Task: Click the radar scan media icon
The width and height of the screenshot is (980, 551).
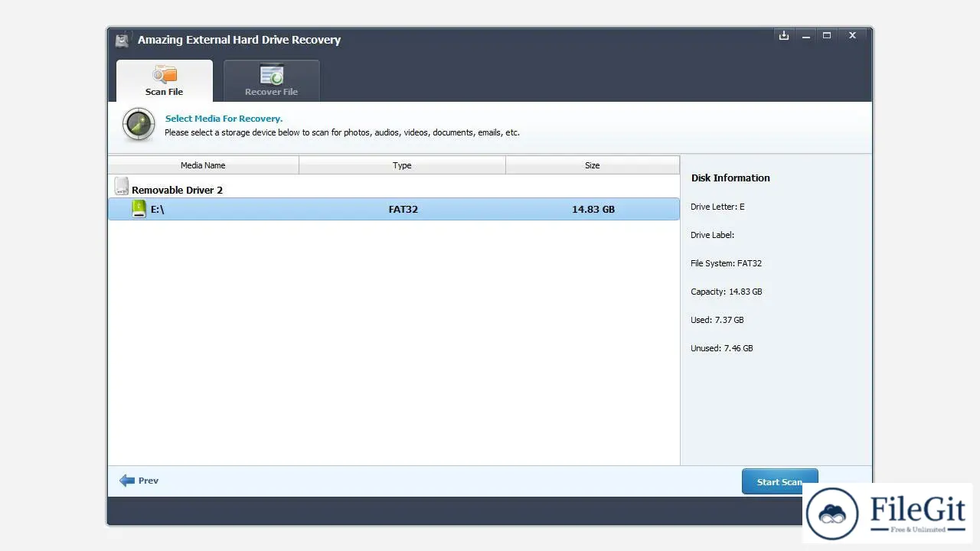Action: (x=139, y=125)
